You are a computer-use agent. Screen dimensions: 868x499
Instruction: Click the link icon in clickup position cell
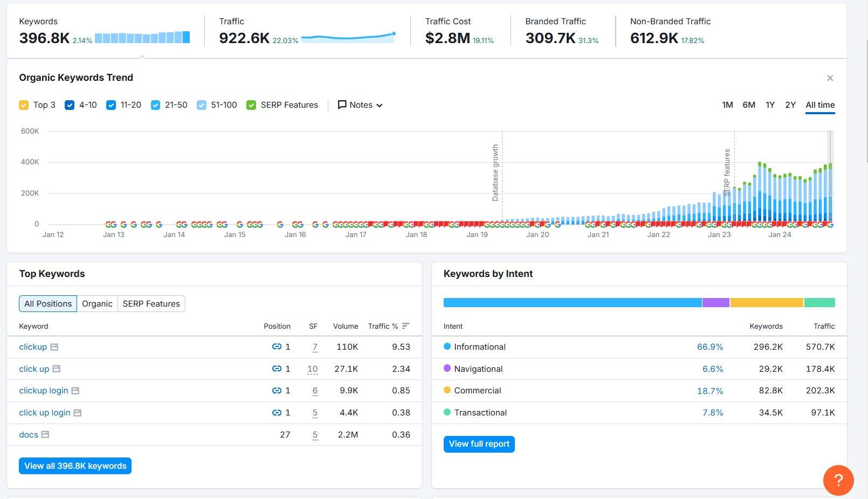277,347
